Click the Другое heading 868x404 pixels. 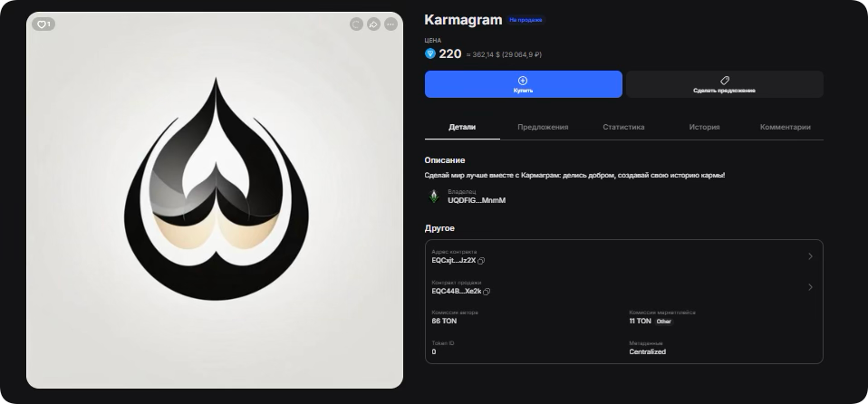click(439, 228)
